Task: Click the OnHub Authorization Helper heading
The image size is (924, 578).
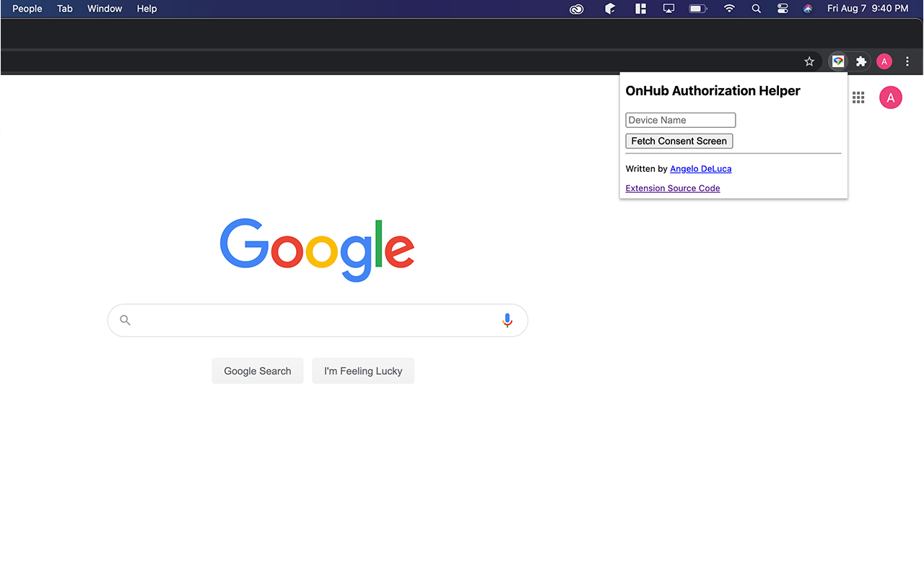Action: [x=713, y=91]
